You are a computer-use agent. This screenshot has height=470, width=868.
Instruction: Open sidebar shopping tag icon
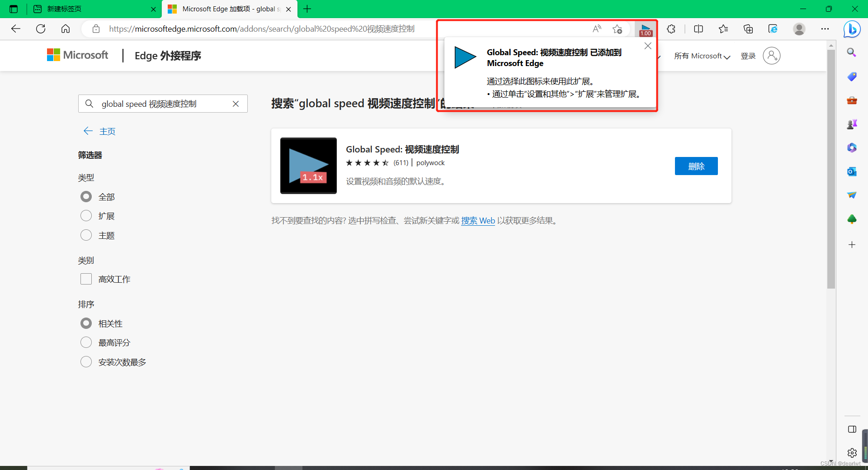point(852,76)
